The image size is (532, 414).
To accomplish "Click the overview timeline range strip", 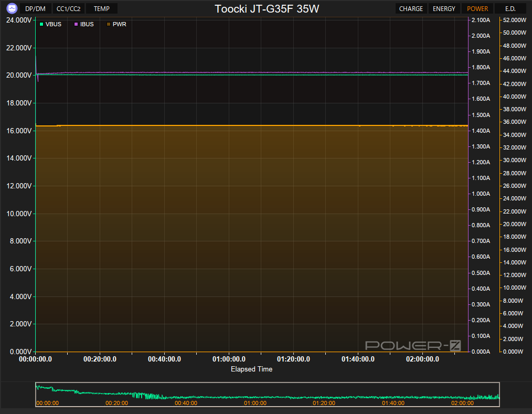I will coord(268,394).
